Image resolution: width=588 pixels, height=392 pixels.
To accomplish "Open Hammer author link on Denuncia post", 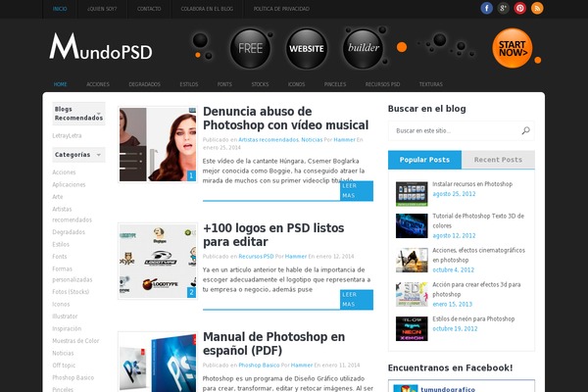I will pos(344,139).
